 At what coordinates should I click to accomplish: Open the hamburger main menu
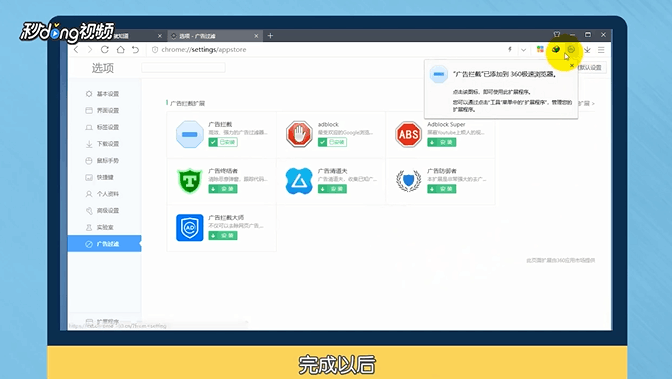pos(601,50)
